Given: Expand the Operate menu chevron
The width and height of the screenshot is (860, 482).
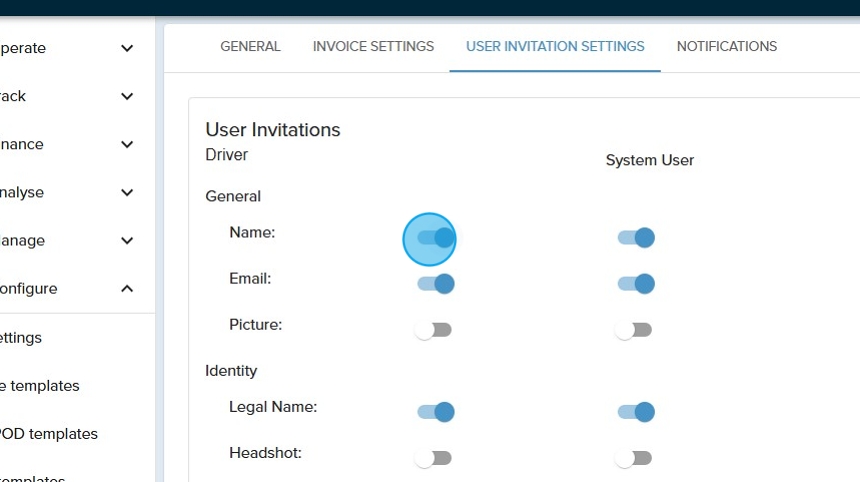Looking at the screenshot, I should pos(127,48).
